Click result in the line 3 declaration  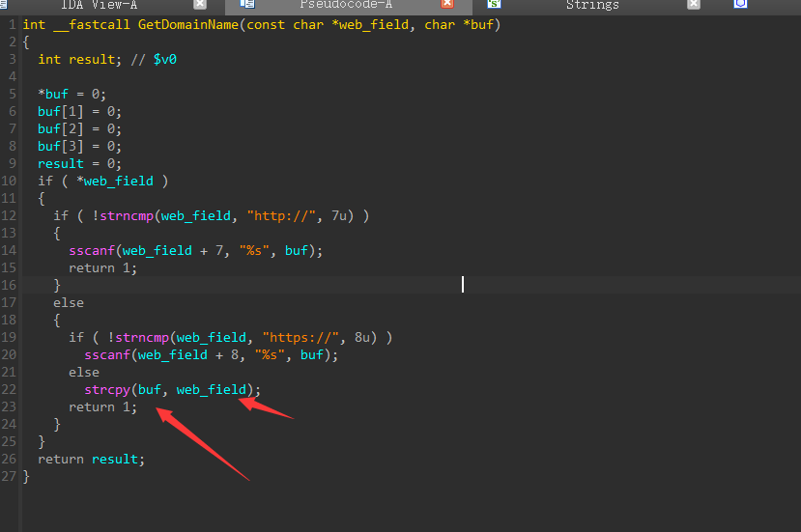(92, 59)
